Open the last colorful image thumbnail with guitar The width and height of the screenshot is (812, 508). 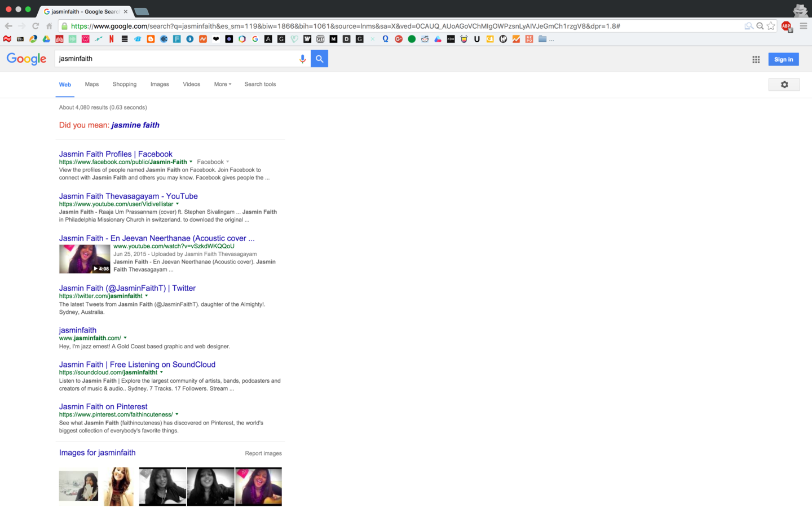(258, 487)
